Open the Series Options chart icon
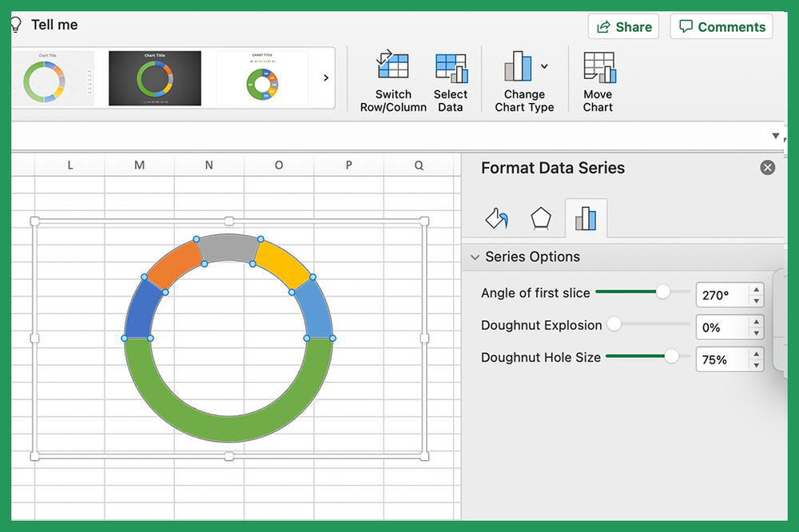799x532 pixels. 586,217
